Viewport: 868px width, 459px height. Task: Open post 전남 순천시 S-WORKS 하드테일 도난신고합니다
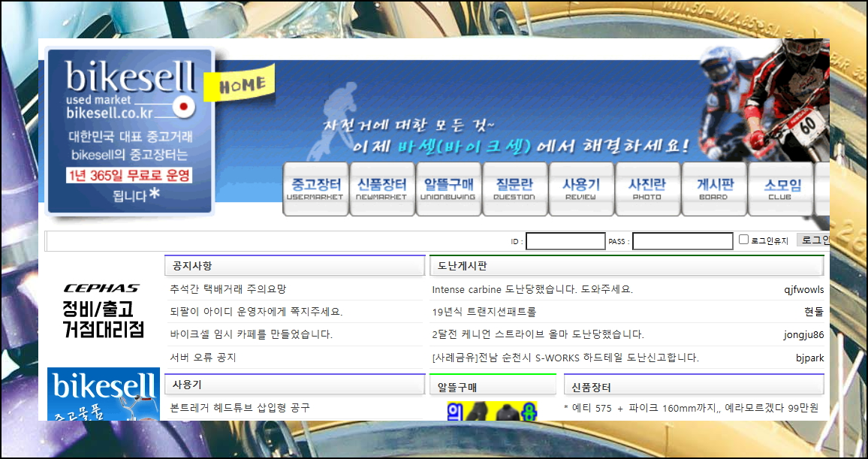(x=565, y=358)
